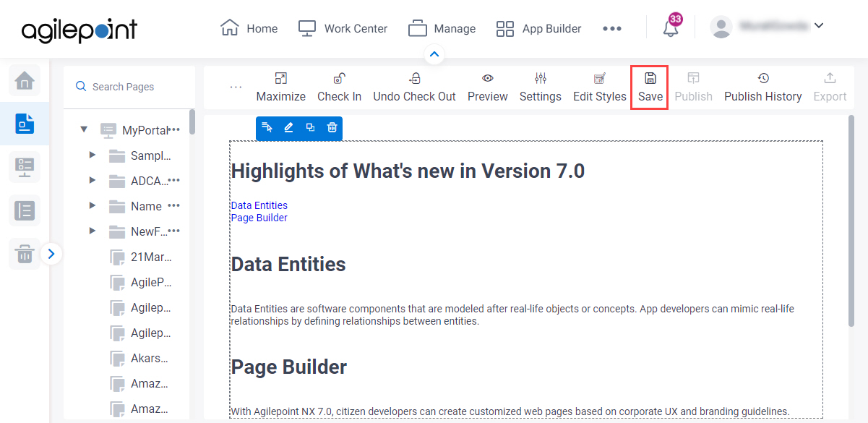Expand the NewF... folder
Screen dimensions: 868x423
tap(92, 231)
